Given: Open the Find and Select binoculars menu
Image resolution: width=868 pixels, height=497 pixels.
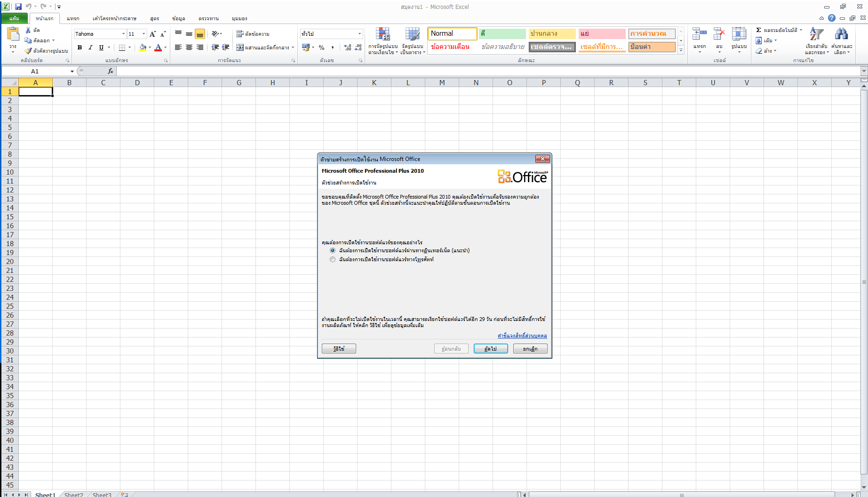Looking at the screenshot, I should (x=842, y=41).
